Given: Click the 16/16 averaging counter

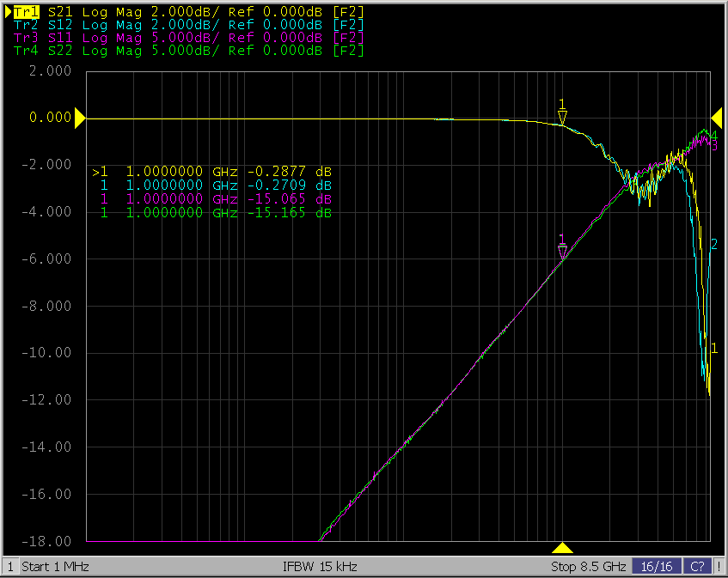Looking at the screenshot, I should tap(656, 567).
